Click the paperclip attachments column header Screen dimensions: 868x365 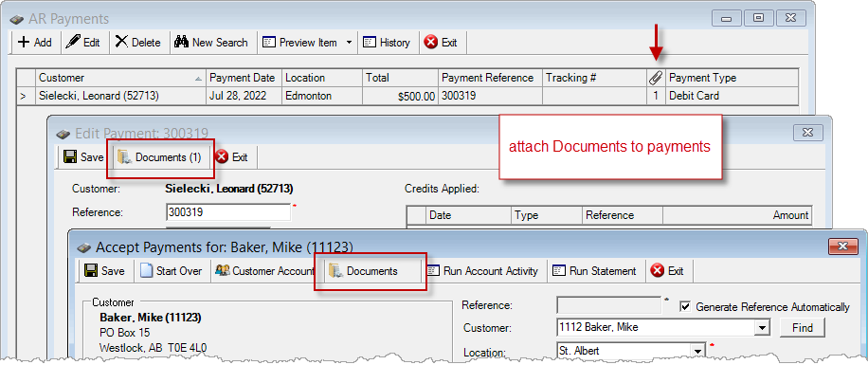pyautogui.click(x=656, y=78)
